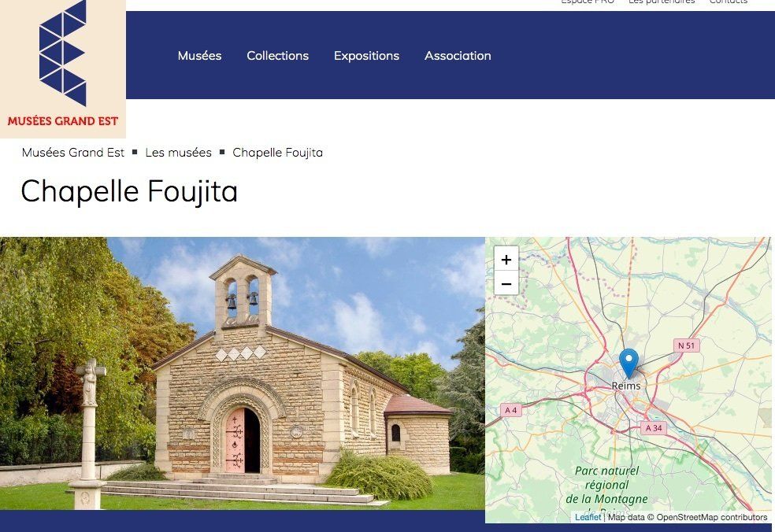775x532 pixels.
Task: Go to Musées Grand Est breadcrumb
Action: point(73,153)
